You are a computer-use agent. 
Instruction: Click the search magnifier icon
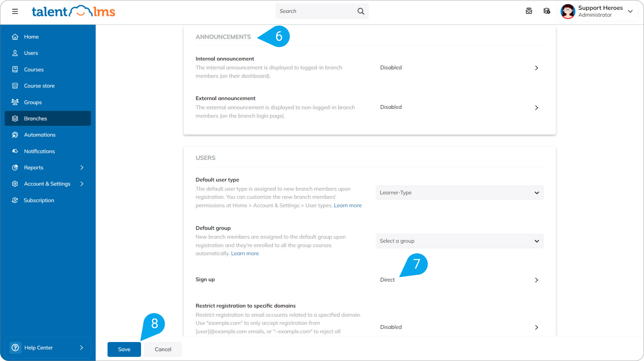361,11
